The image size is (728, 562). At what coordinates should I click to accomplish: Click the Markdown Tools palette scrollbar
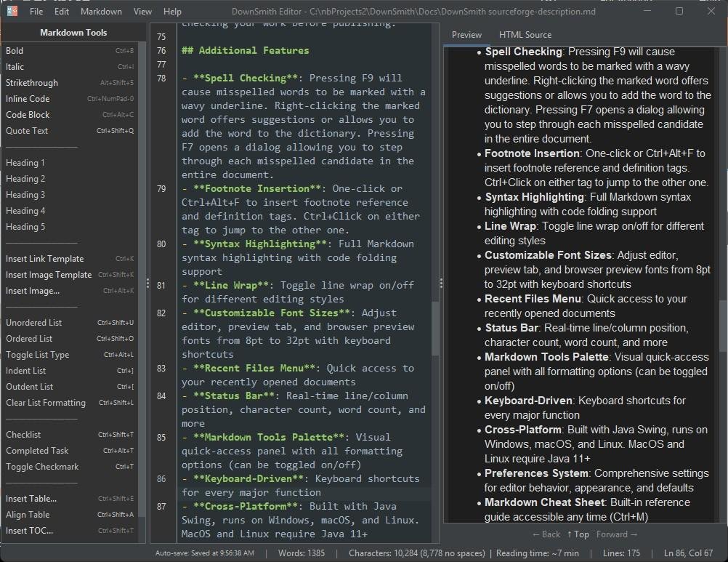pyautogui.click(x=142, y=278)
